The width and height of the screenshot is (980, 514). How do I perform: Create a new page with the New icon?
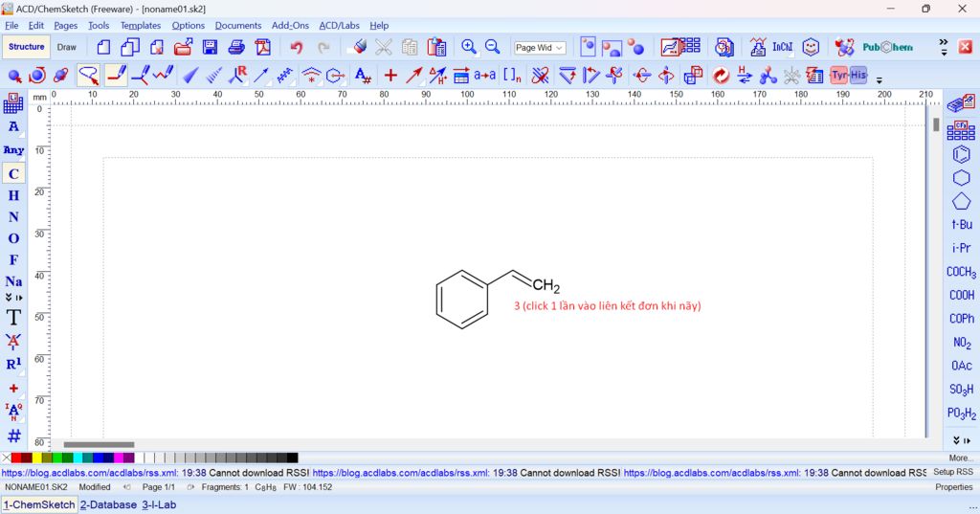point(103,47)
